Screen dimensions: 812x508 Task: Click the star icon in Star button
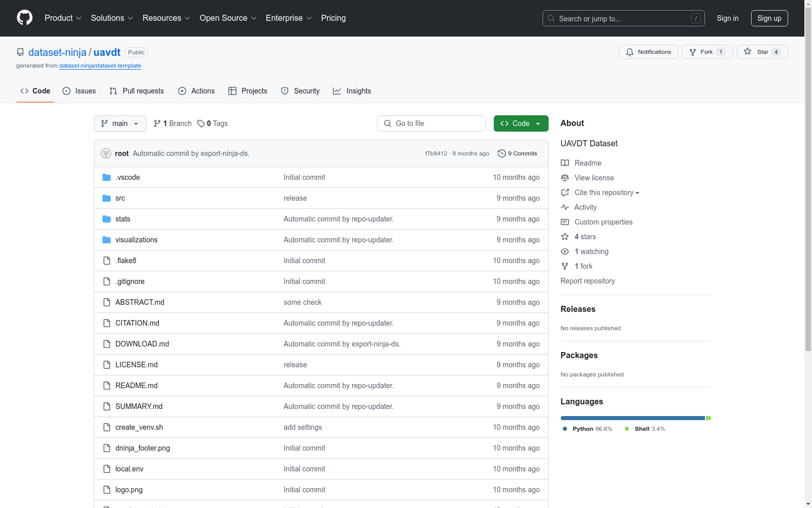[748, 51]
